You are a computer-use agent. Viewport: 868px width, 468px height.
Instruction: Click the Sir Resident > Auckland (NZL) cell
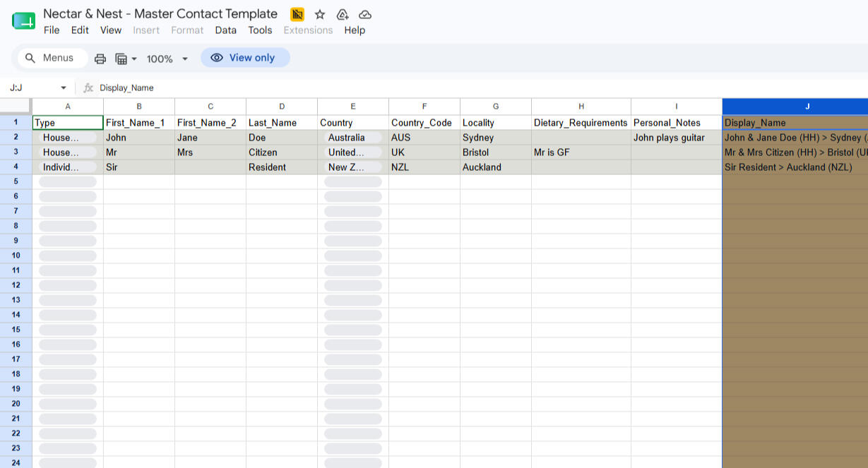click(x=795, y=167)
